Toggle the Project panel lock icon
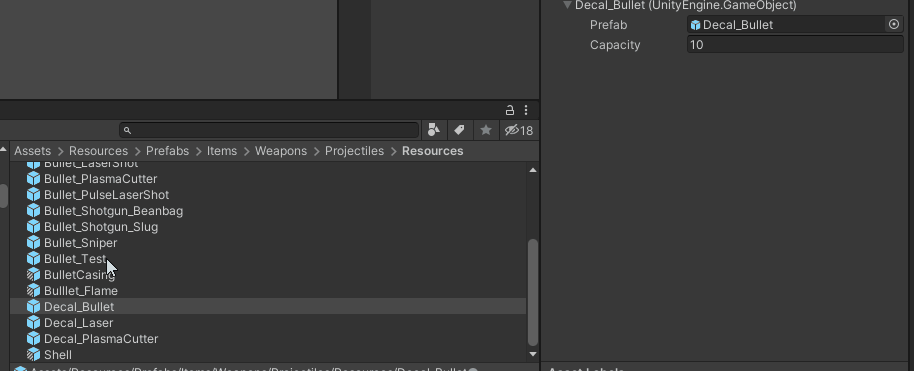Image resolution: width=914 pixels, height=371 pixels. coord(509,110)
